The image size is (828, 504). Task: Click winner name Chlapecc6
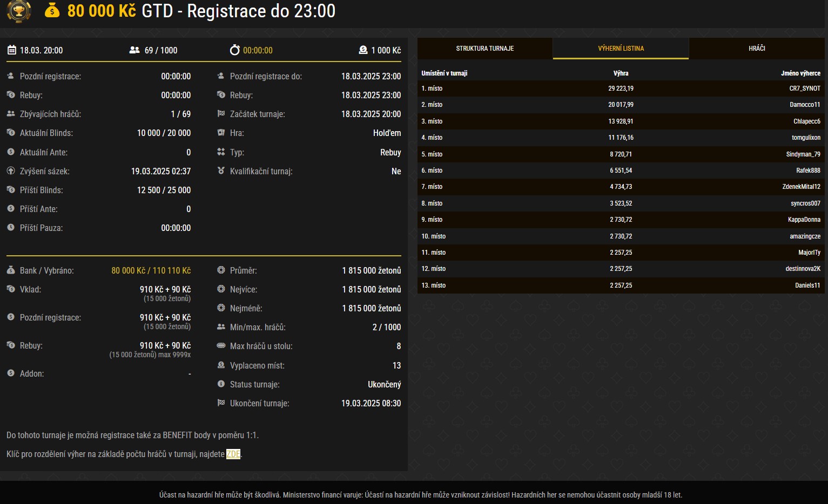(807, 121)
